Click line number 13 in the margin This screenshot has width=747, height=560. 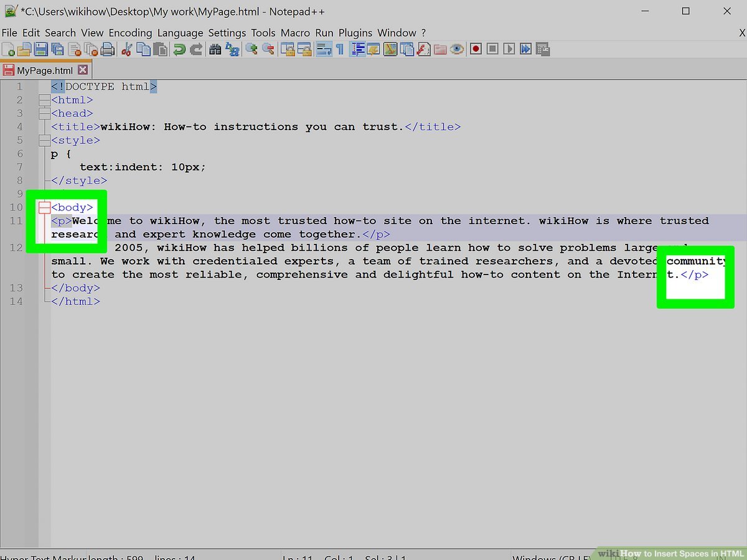pyautogui.click(x=16, y=288)
